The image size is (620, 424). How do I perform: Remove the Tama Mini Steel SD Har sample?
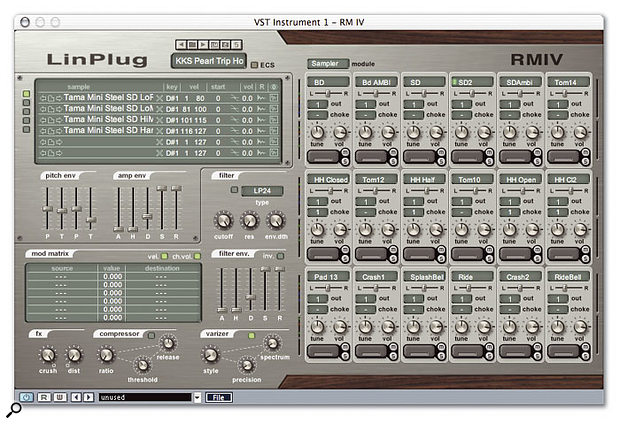[159, 131]
